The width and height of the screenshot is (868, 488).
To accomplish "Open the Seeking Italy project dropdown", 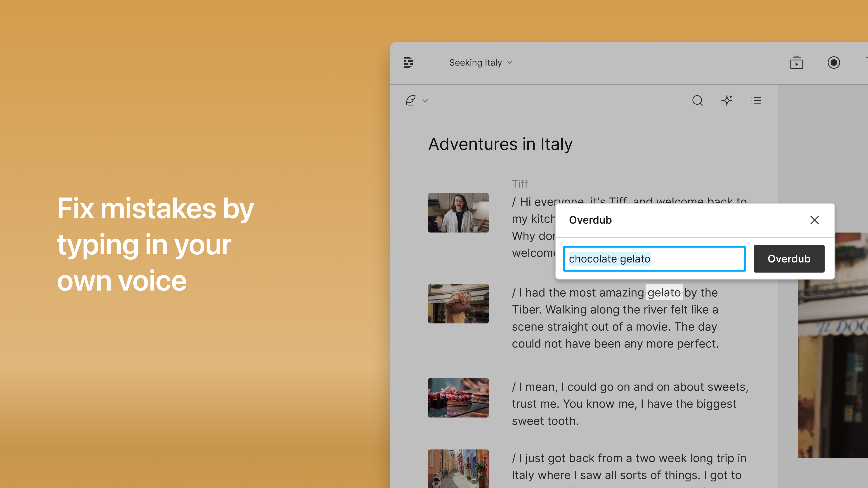I will [x=481, y=63].
